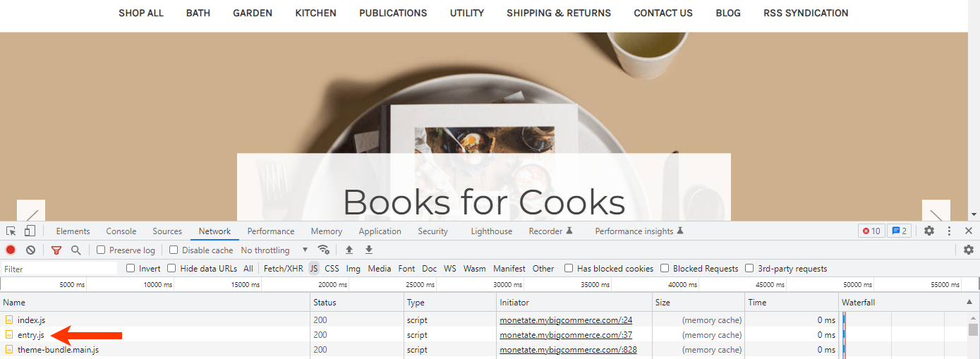980x359 pixels.
Task: Check the Invert filter checkbox
Action: point(131,268)
